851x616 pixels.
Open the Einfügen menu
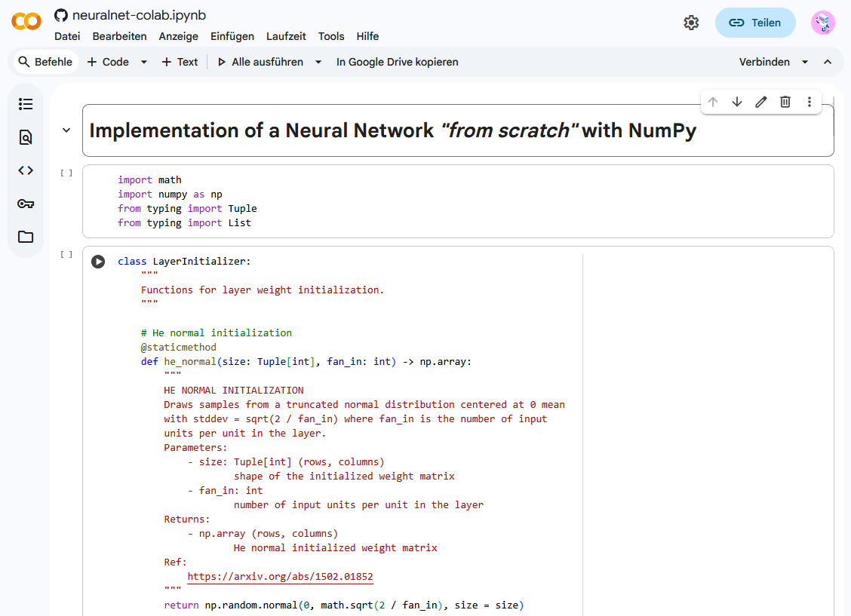pos(232,36)
